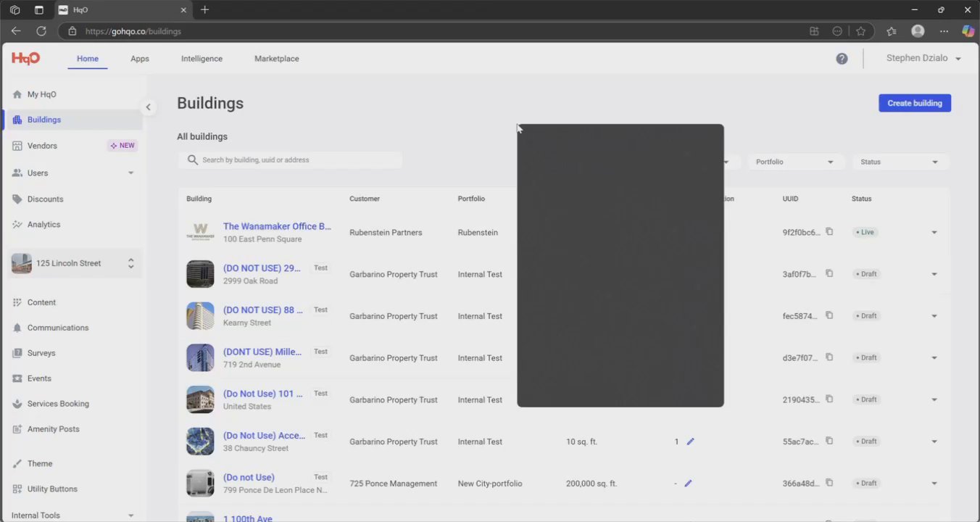Open the (DO NOT USE) 88 building link
980x522 pixels.
[x=263, y=310]
